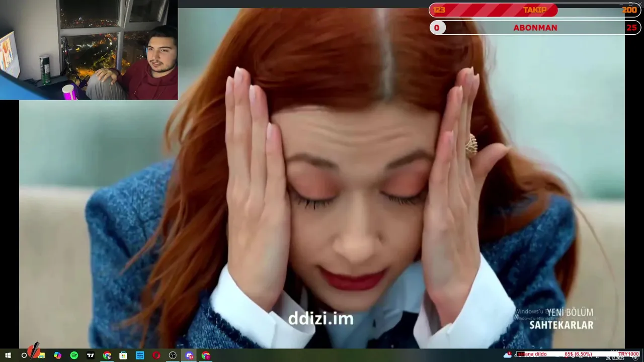Open Prime Video from the taskbar
The width and height of the screenshot is (644, 362).
(140, 355)
